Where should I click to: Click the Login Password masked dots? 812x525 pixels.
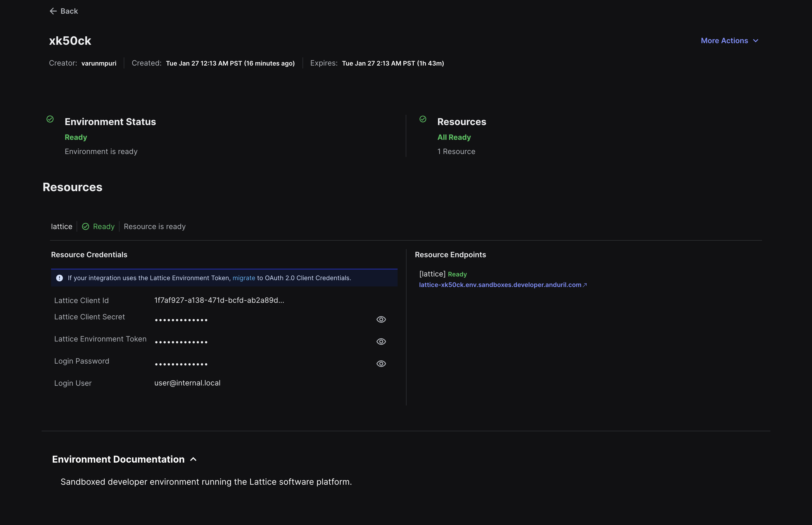(181, 364)
